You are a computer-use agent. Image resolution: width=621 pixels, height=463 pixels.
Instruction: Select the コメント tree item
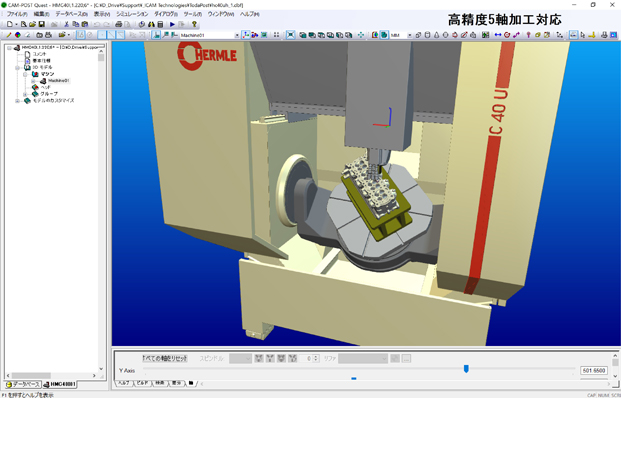click(x=39, y=54)
